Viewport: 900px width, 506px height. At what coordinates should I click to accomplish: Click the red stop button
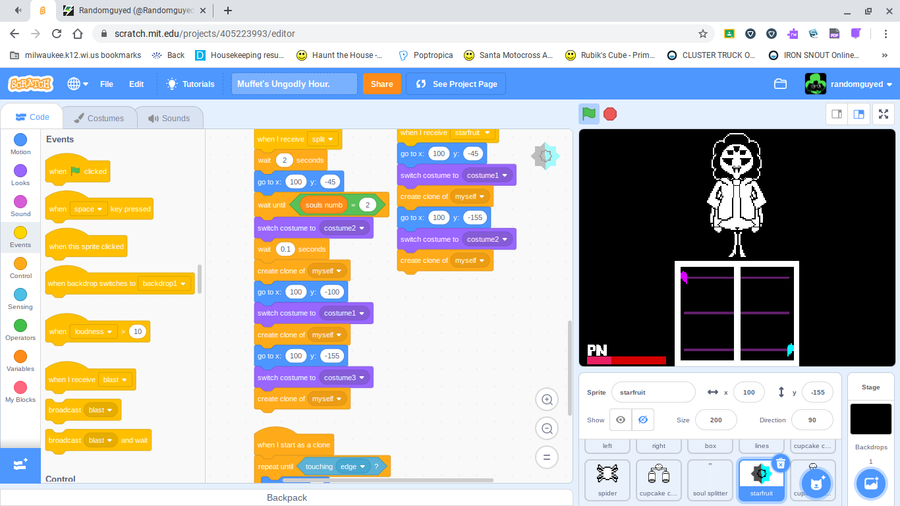(x=610, y=114)
